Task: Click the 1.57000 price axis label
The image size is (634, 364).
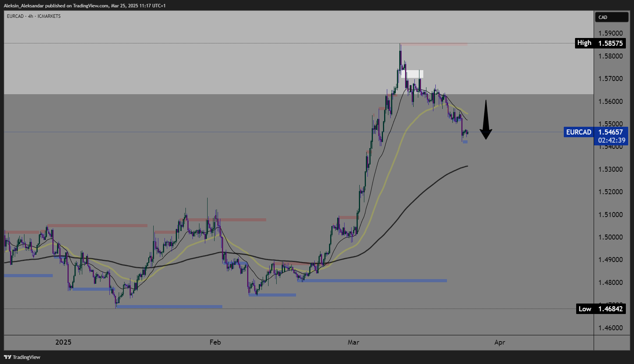Action: (610, 79)
